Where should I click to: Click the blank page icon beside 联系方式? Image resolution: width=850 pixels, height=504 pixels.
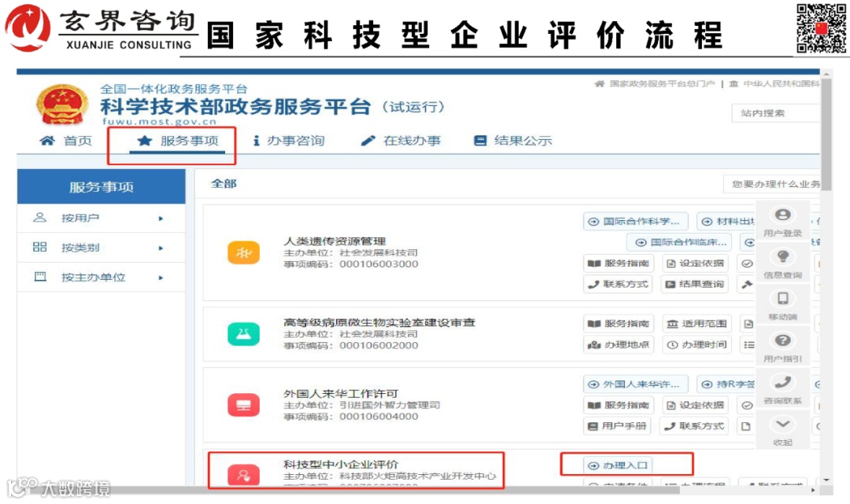point(746,427)
